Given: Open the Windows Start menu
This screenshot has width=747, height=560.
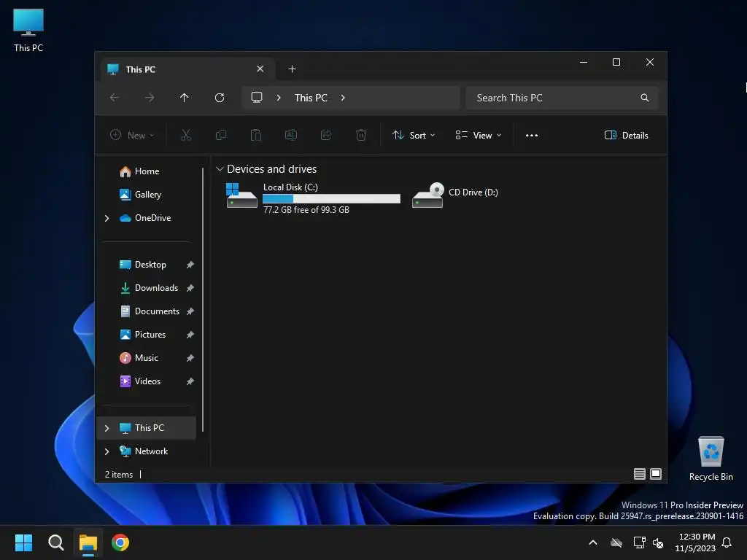Looking at the screenshot, I should (23, 542).
